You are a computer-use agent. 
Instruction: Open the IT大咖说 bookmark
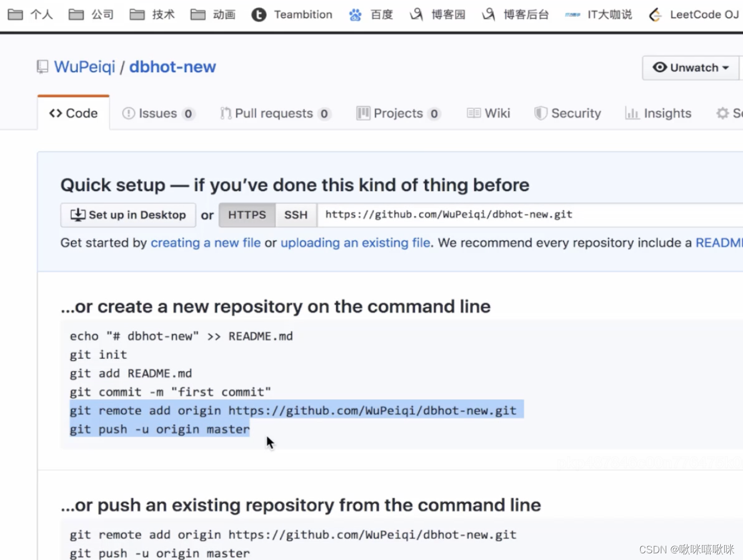point(599,14)
